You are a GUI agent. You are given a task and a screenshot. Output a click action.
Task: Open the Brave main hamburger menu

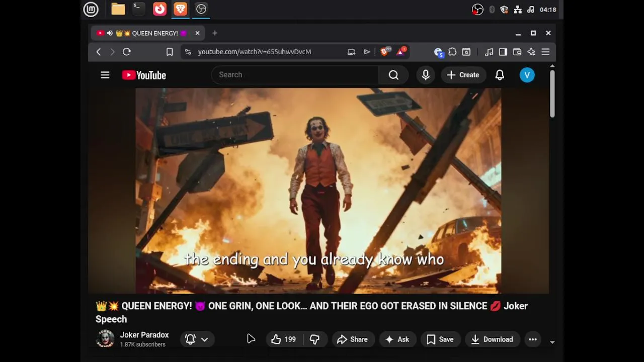coord(545,52)
